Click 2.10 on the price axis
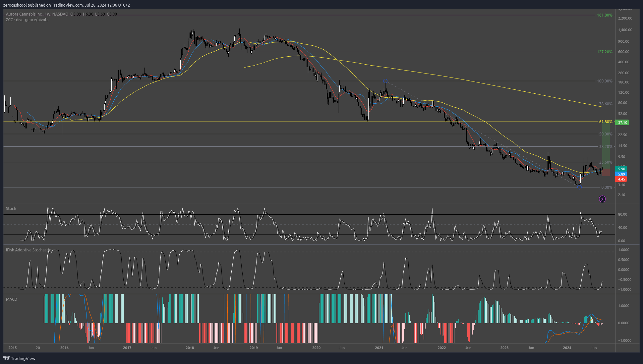 click(622, 195)
